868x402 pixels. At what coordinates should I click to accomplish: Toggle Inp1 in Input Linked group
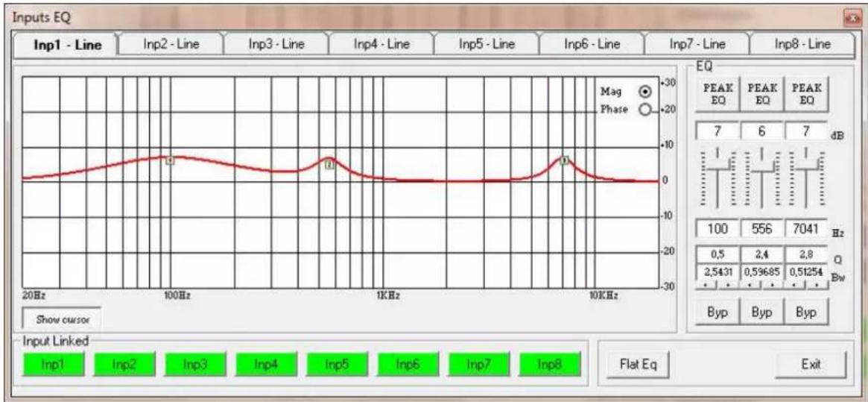pyautogui.click(x=54, y=365)
